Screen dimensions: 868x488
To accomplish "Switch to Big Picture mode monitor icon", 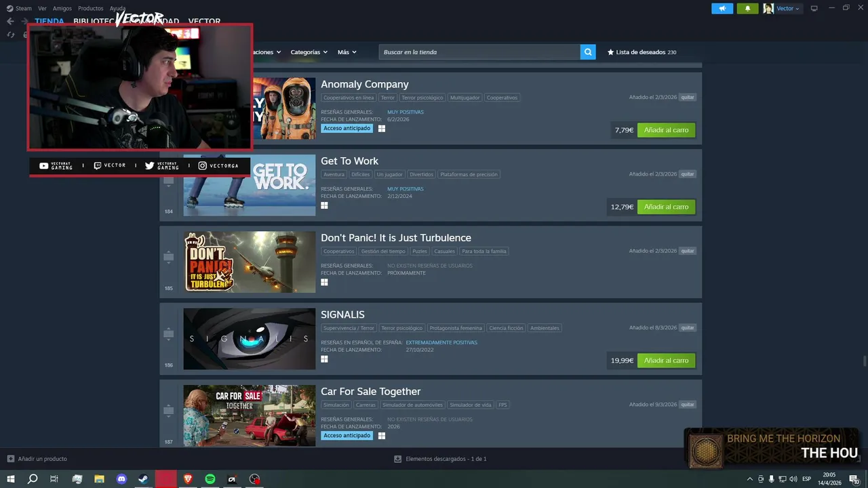I will click(x=814, y=8).
